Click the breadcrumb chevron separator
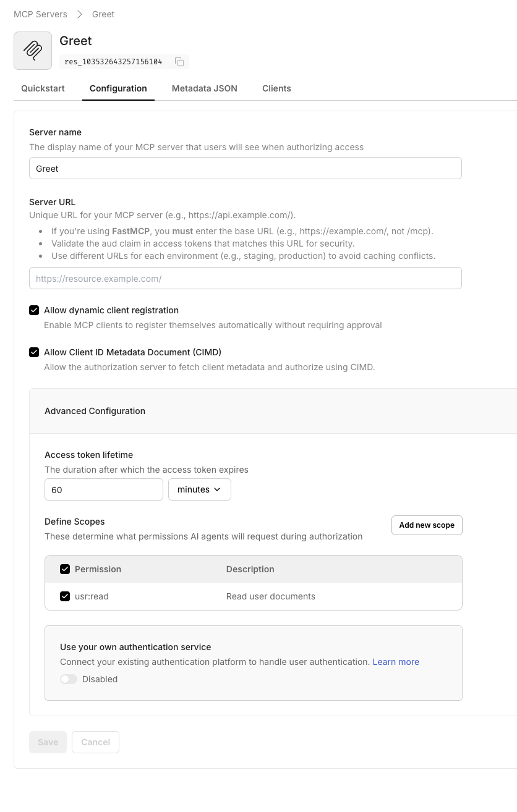 tap(80, 14)
